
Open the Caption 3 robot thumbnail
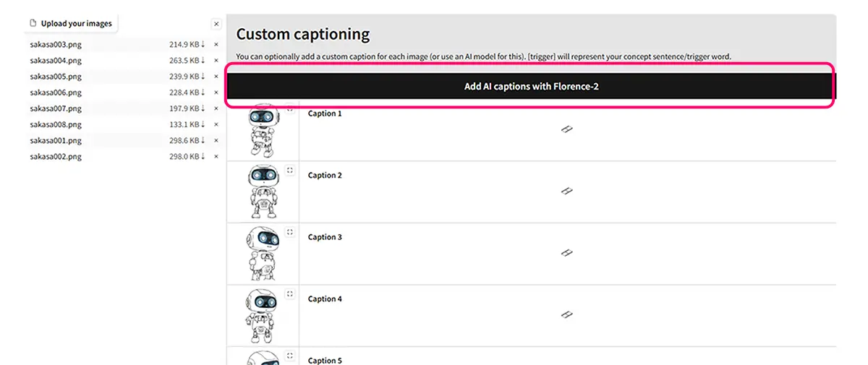point(262,254)
